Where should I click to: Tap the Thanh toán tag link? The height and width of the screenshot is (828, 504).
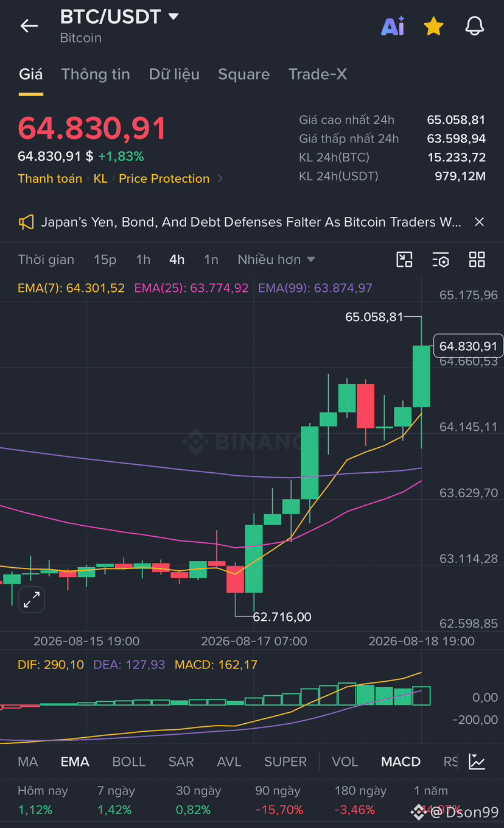pos(50,179)
